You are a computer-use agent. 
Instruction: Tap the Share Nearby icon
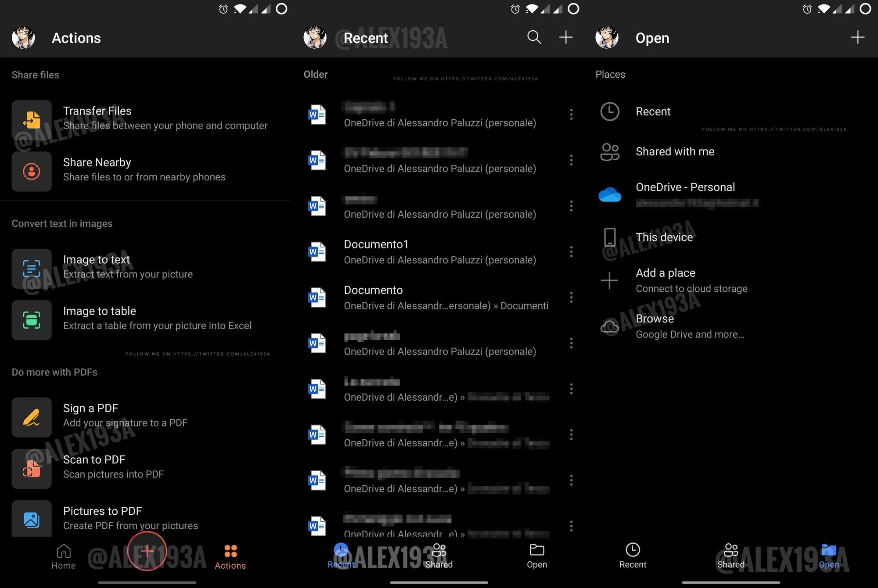[32, 171]
